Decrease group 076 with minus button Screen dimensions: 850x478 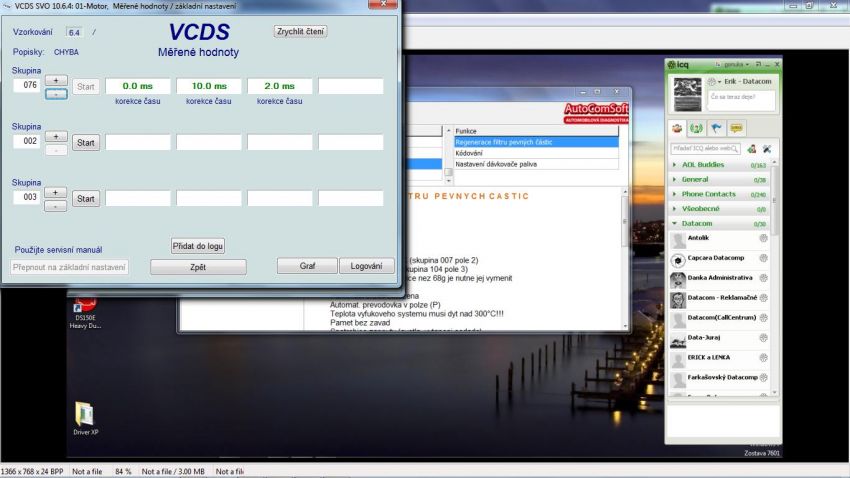[x=56, y=94]
